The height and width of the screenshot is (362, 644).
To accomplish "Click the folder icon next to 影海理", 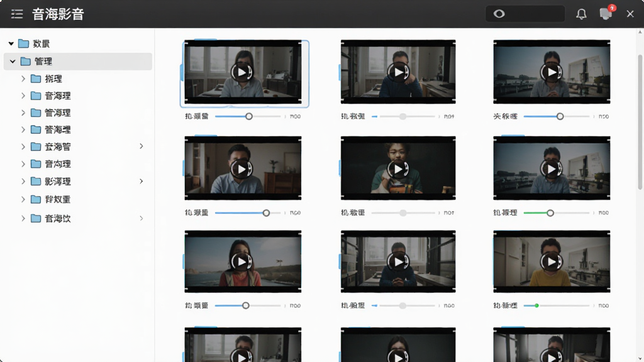I will click(x=36, y=182).
